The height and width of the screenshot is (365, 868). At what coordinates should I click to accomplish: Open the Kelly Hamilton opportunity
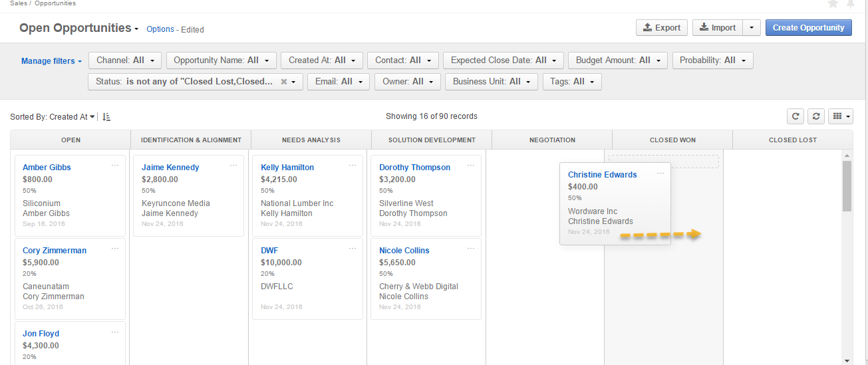[x=287, y=168]
